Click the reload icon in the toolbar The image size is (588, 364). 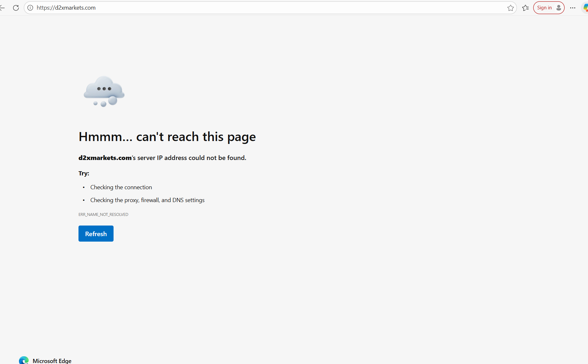pos(16,8)
